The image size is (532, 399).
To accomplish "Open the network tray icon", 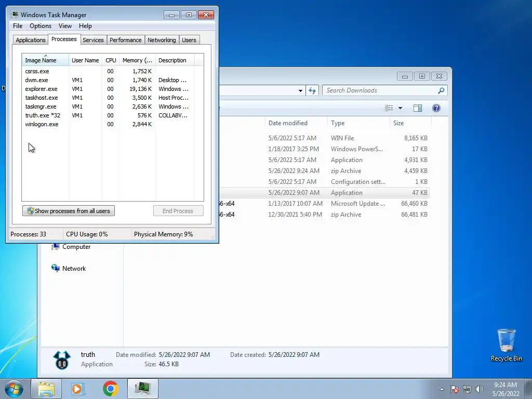I will click(x=467, y=389).
